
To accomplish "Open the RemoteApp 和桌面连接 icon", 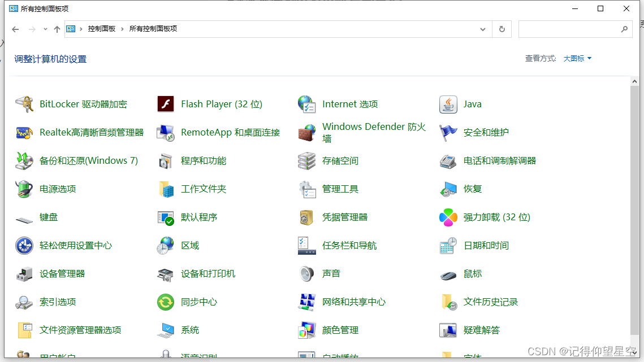I will click(166, 133).
